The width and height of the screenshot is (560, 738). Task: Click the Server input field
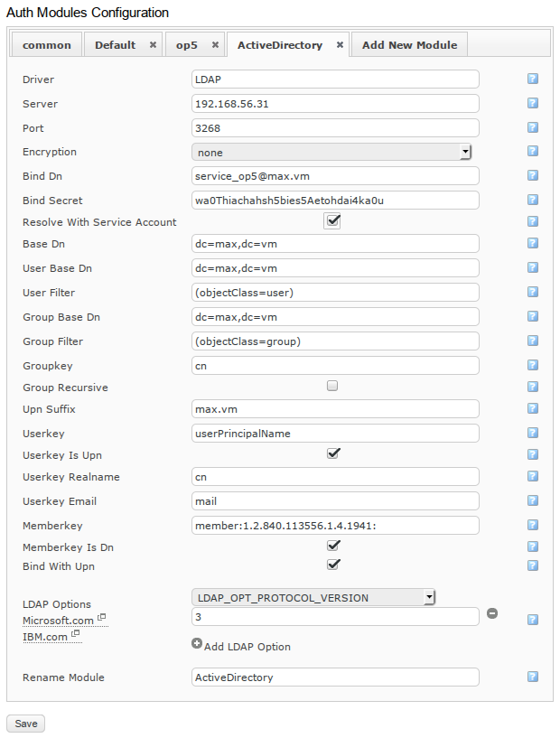point(335,104)
